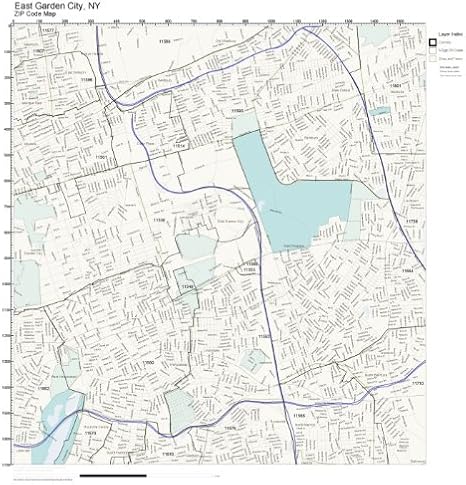The width and height of the screenshot is (466, 485).
Task: Select the 11550 ZIP code label
Action: click(148, 363)
